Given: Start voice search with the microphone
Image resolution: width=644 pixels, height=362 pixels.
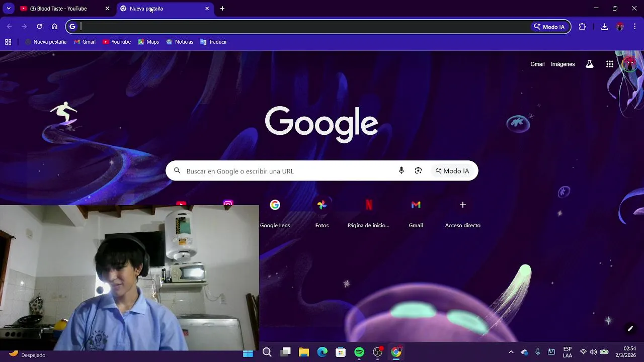Looking at the screenshot, I should (401, 171).
